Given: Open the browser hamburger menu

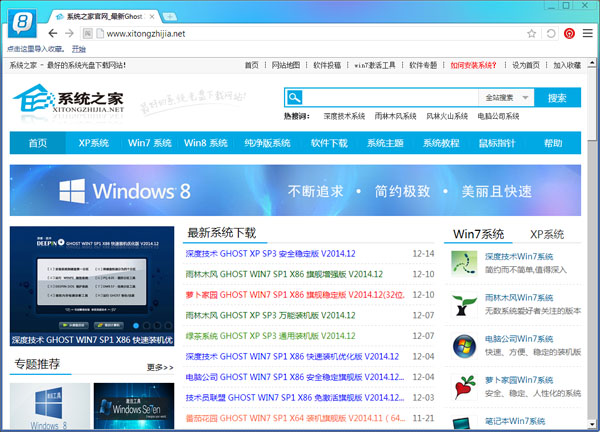Looking at the screenshot, I should coord(587,34).
